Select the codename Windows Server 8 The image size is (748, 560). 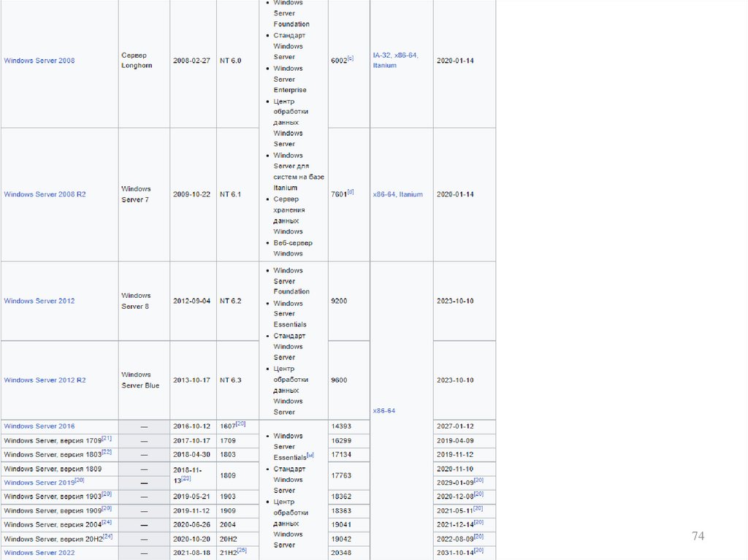(136, 301)
